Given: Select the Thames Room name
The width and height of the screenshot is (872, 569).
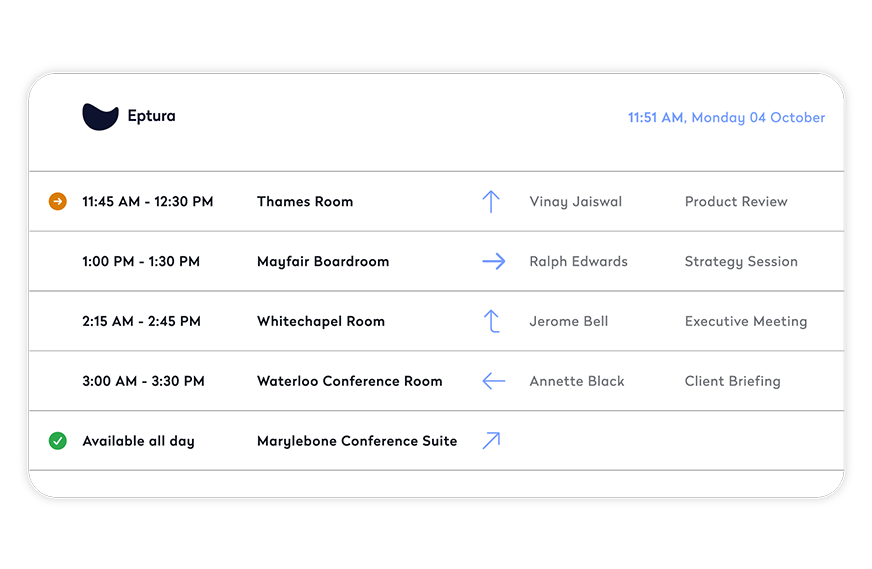Looking at the screenshot, I should [x=305, y=201].
